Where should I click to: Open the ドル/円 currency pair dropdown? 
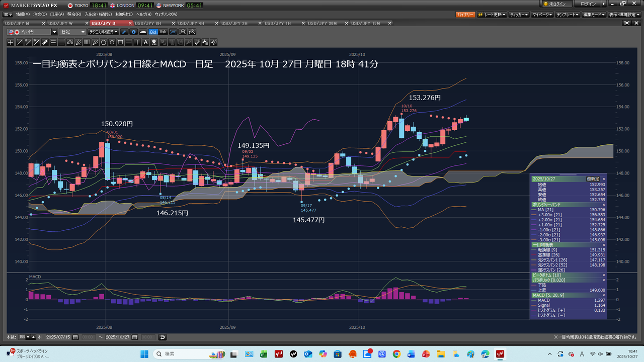click(x=55, y=32)
